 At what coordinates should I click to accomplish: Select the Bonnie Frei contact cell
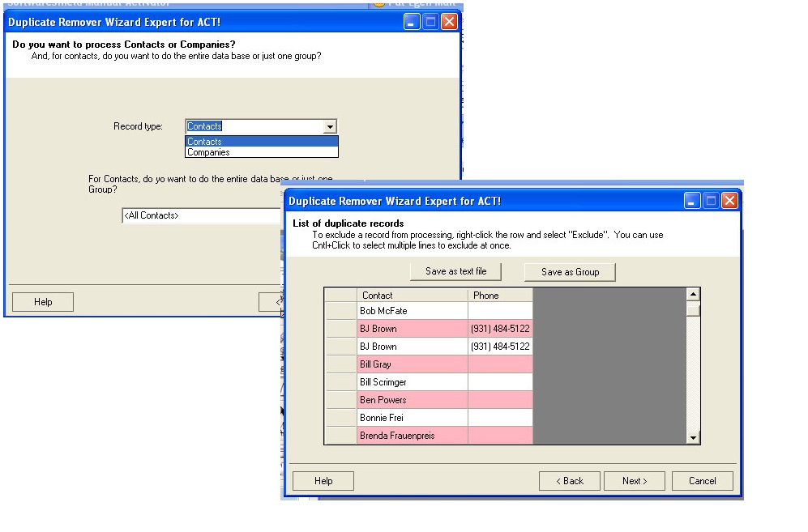[413, 418]
